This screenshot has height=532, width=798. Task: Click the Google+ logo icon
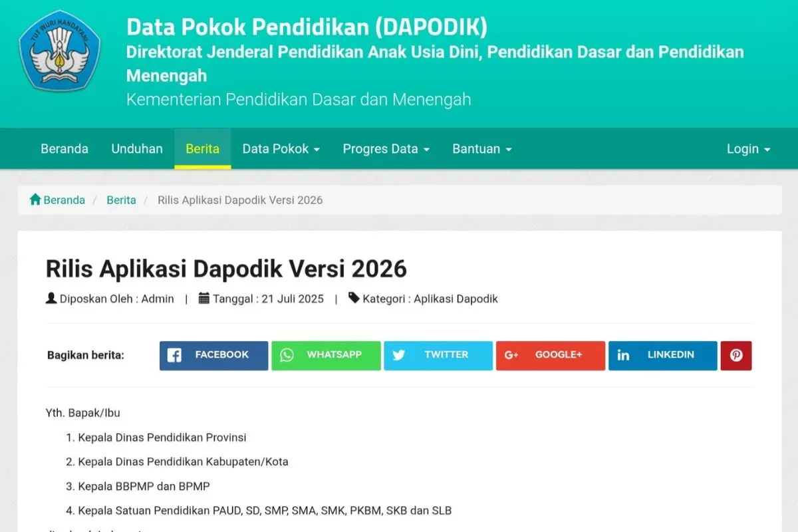(511, 355)
